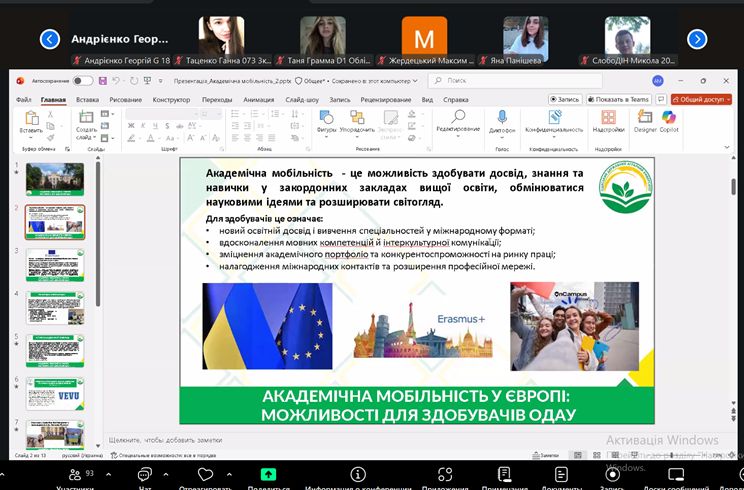Type in the Поиск search box
The height and width of the screenshot is (490, 744).
point(510,81)
